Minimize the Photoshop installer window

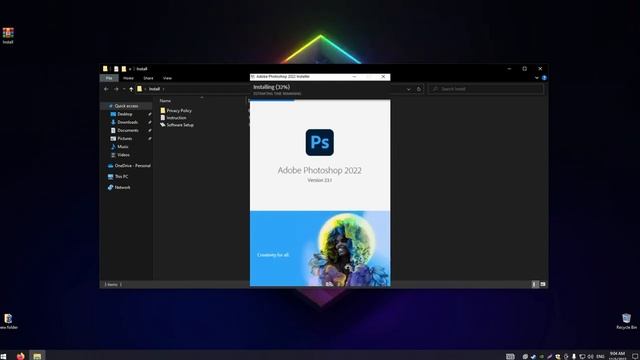click(x=354, y=77)
